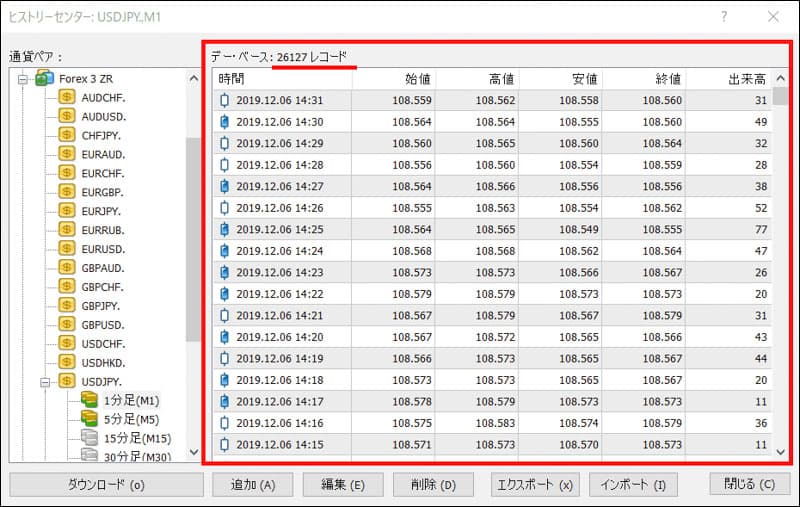800x507 pixels.
Task: Click the ダウンロード button
Action: [106, 485]
